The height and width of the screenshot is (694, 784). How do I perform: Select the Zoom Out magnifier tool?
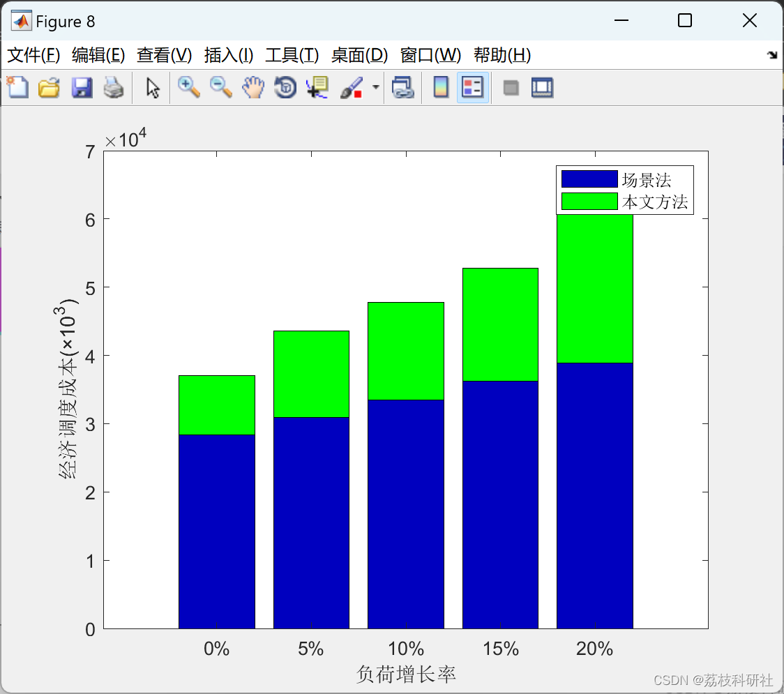pos(221,88)
